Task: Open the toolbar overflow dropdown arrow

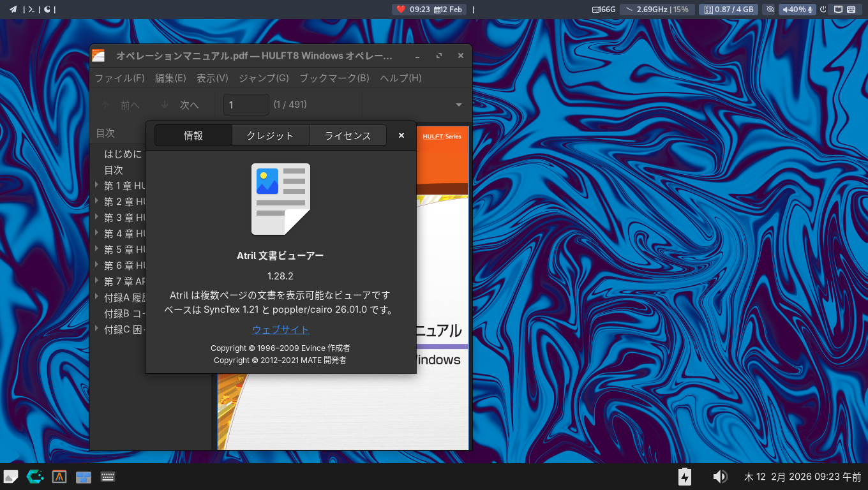Action: point(458,105)
